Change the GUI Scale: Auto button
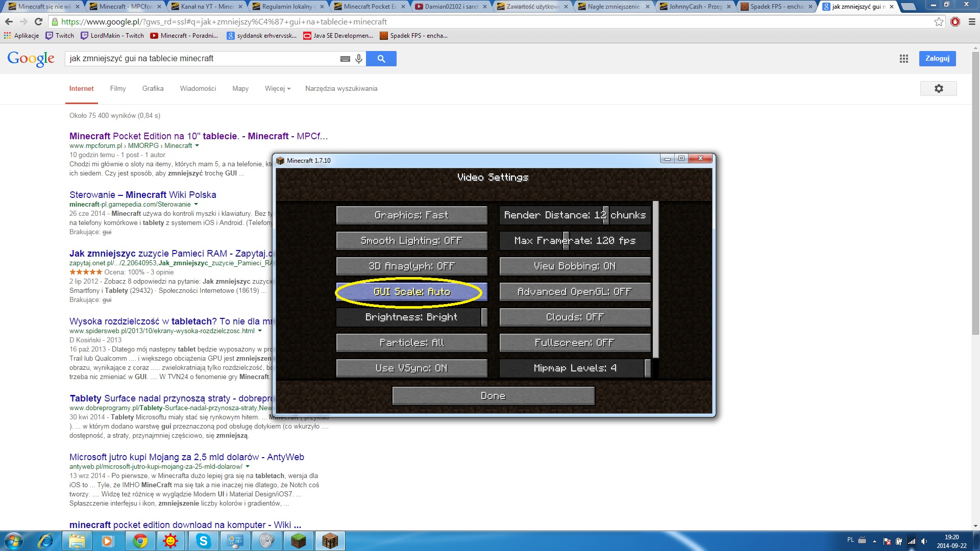Image resolution: width=980 pixels, height=551 pixels. click(411, 292)
